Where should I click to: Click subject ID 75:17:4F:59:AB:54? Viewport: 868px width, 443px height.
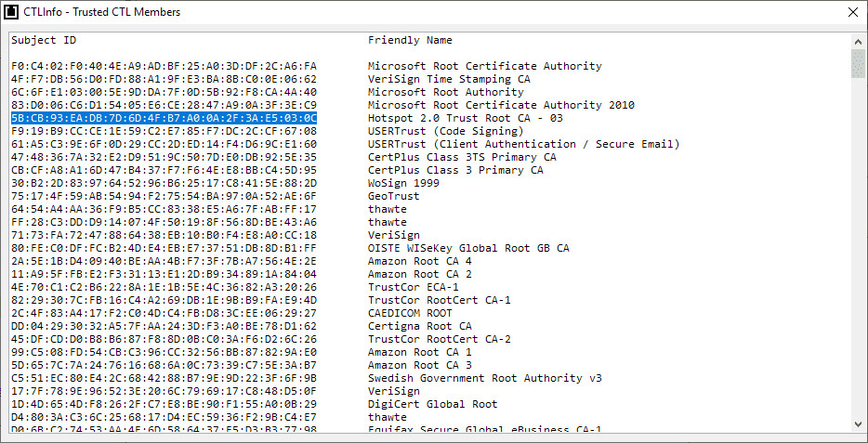click(x=164, y=196)
